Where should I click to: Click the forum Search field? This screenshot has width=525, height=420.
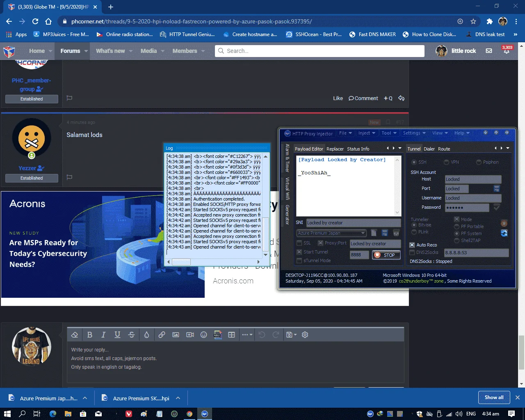click(x=320, y=51)
